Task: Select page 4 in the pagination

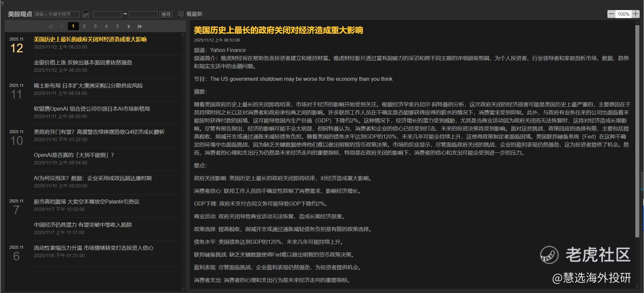Action: pyautogui.click(x=106, y=26)
